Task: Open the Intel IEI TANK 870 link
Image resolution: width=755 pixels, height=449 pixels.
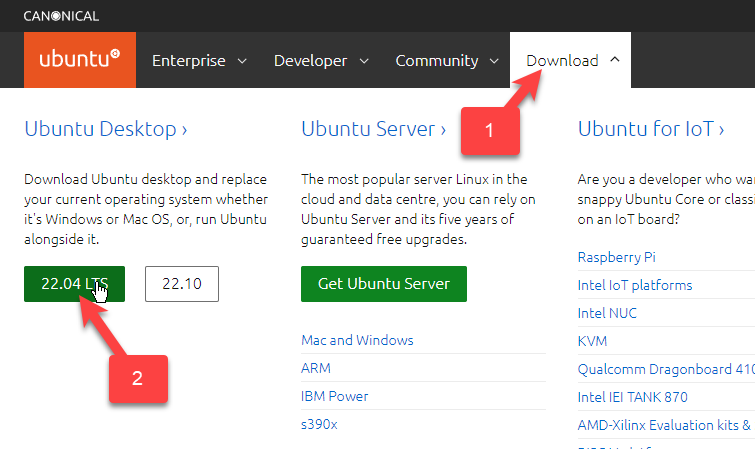Action: (633, 397)
